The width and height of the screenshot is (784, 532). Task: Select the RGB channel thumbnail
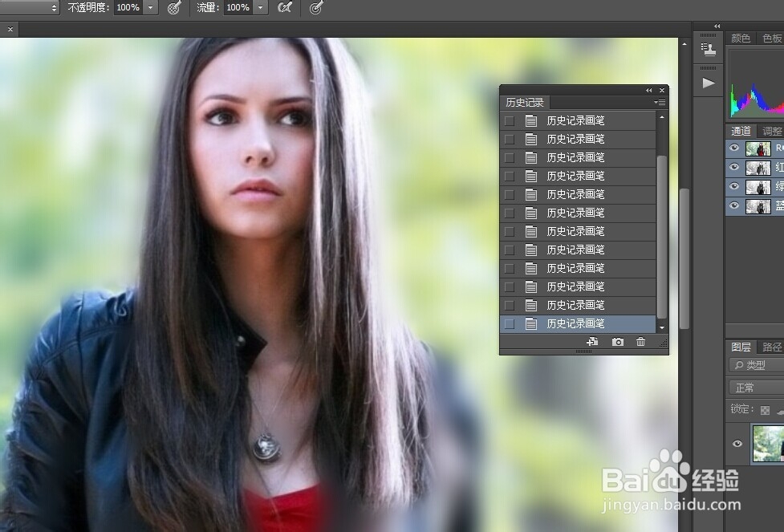[x=758, y=148]
